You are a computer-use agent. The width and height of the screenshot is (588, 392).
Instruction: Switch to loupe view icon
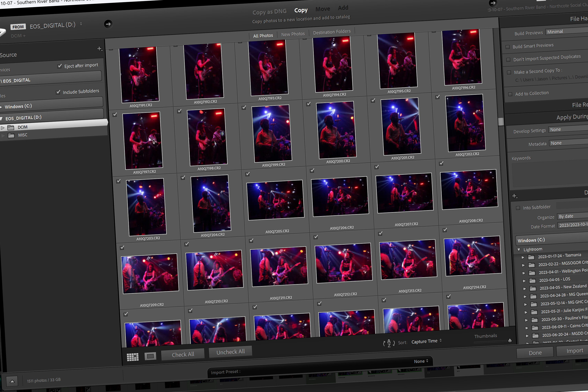click(150, 356)
